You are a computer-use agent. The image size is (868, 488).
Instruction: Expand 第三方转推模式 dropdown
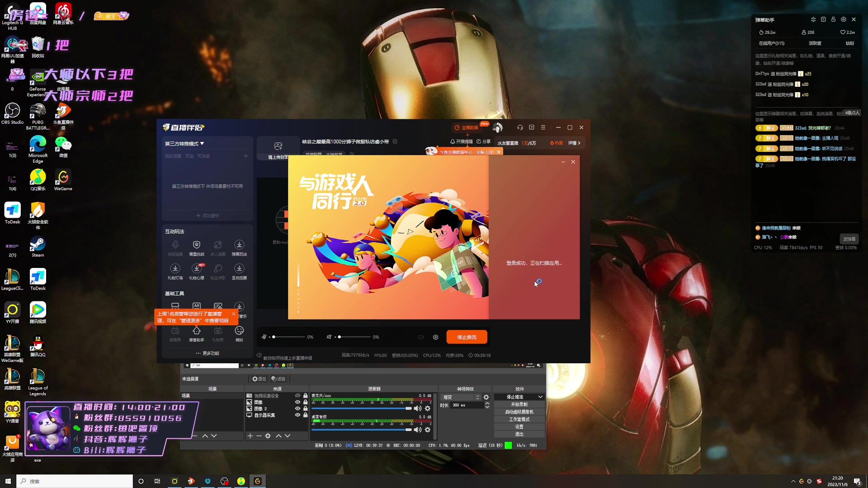tap(184, 144)
